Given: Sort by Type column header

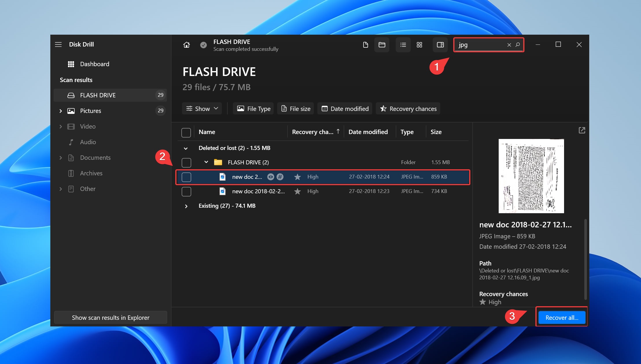Looking at the screenshot, I should coord(407,132).
